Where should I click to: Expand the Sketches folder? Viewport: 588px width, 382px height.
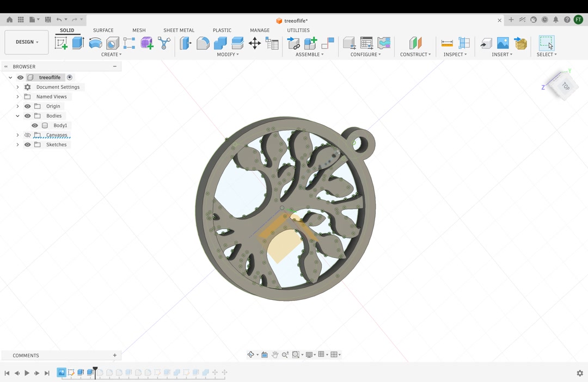coord(17,145)
